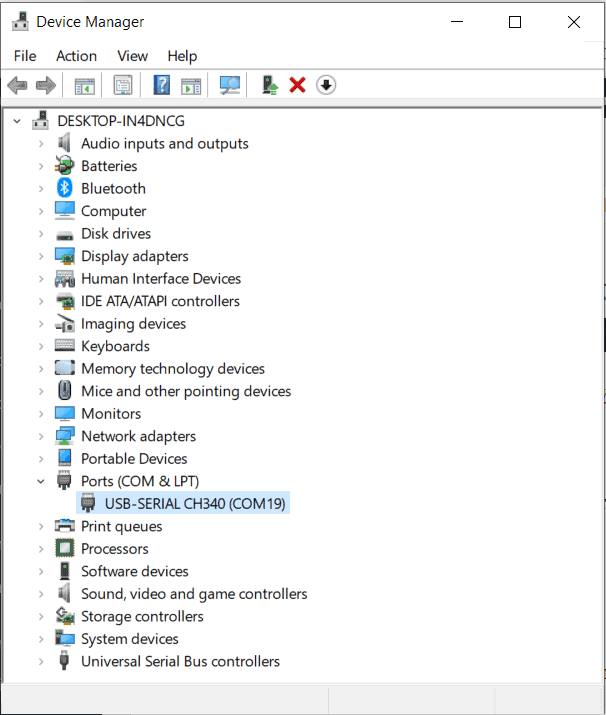The height and width of the screenshot is (715, 606).
Task: Click Show/Hide Console Tree toolbar icon
Action: (x=85, y=86)
